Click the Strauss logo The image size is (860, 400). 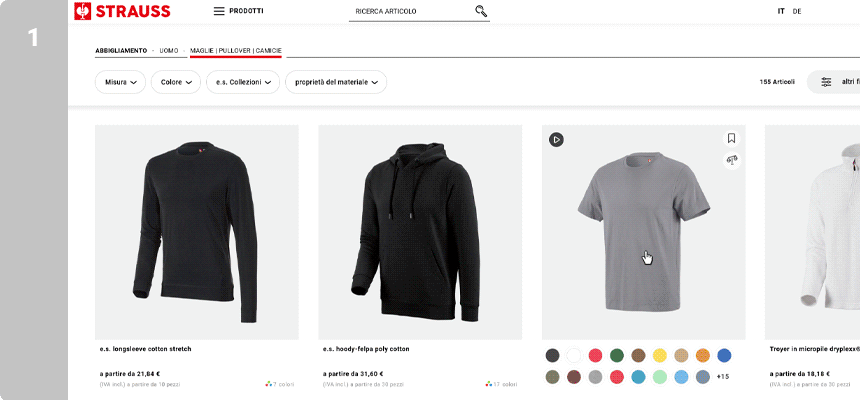pyautogui.click(x=123, y=11)
